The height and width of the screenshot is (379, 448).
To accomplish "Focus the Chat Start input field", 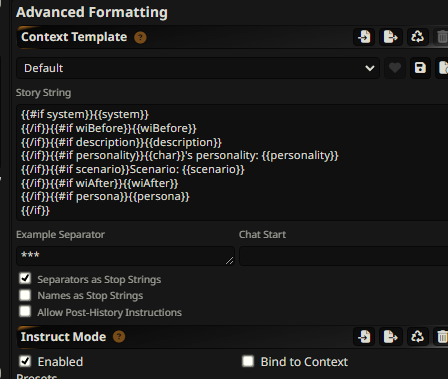I will pos(343,256).
